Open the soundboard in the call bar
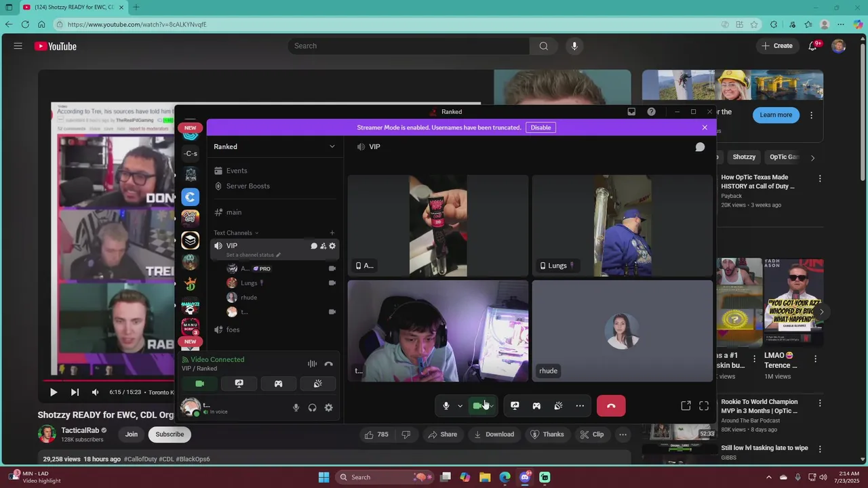Image resolution: width=868 pixels, height=488 pixels. pos(558,406)
